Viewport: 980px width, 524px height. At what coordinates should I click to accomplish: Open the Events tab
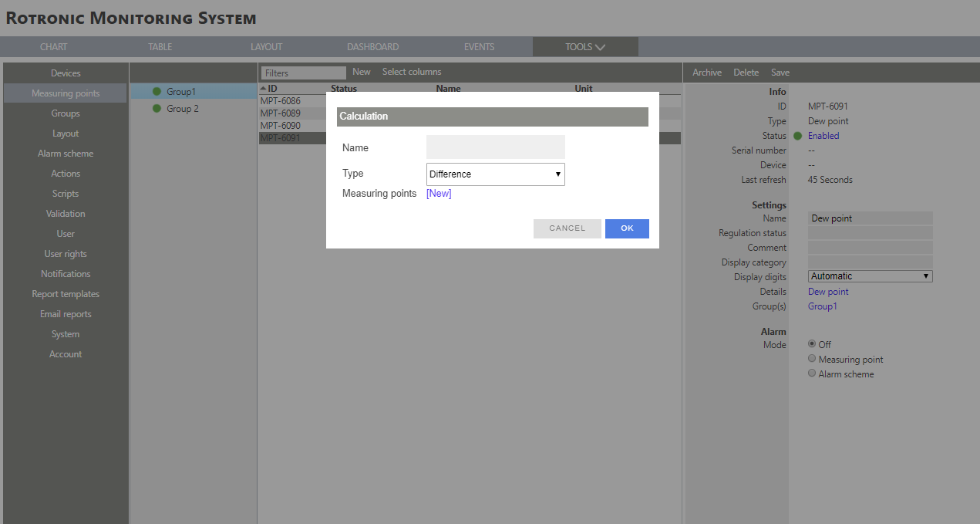point(479,47)
